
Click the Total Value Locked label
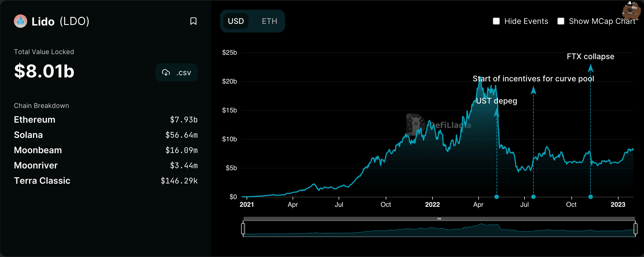point(44,52)
